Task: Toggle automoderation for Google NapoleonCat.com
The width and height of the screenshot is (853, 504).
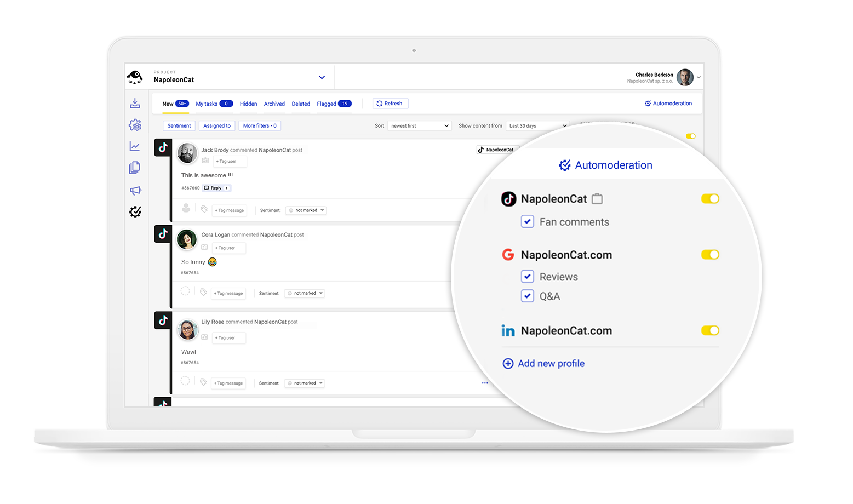Action: click(710, 255)
